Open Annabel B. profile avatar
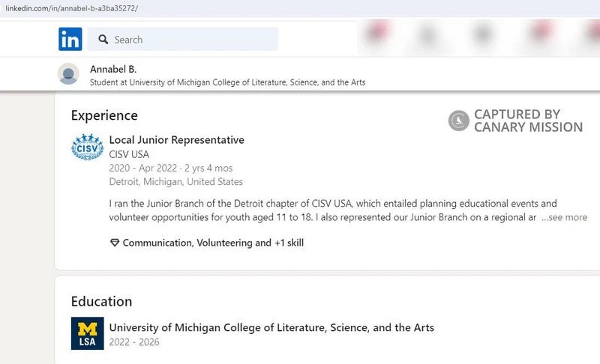The width and height of the screenshot is (600, 364). [68, 73]
